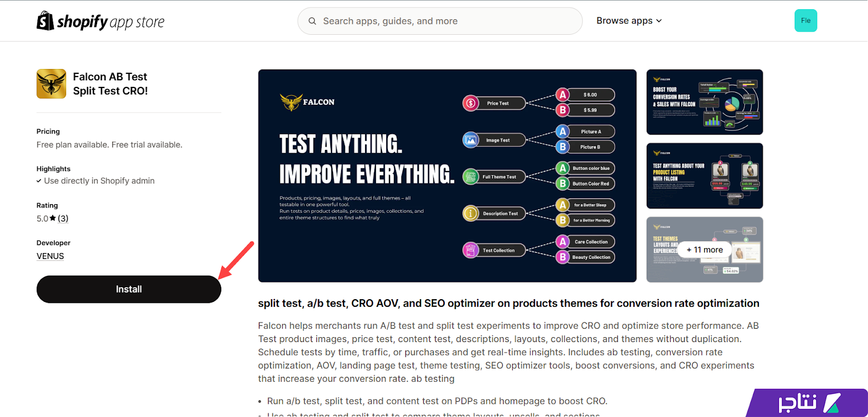Open the Boost Your Conversion Rates thumbnail
Viewport: 868px width, 417px height.
coord(705,102)
